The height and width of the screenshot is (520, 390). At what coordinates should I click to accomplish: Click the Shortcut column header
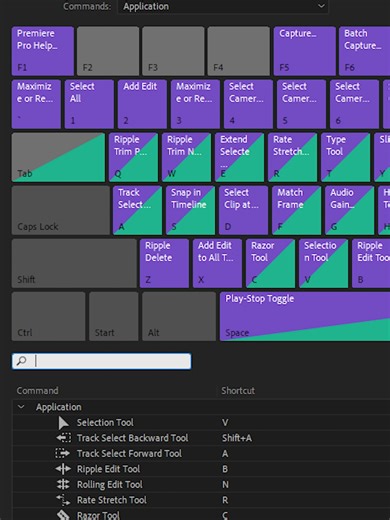point(238,390)
